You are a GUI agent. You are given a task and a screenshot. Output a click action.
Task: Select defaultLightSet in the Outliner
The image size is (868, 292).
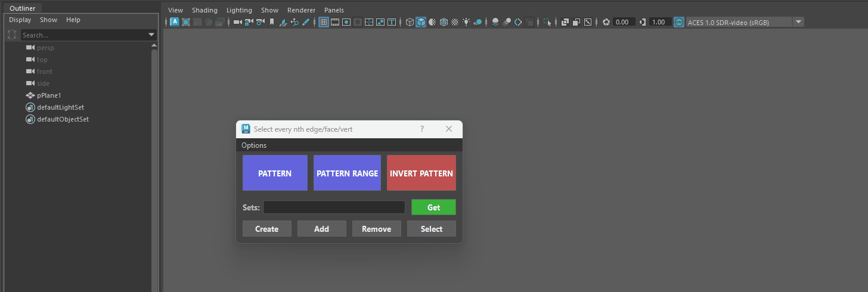[60, 107]
